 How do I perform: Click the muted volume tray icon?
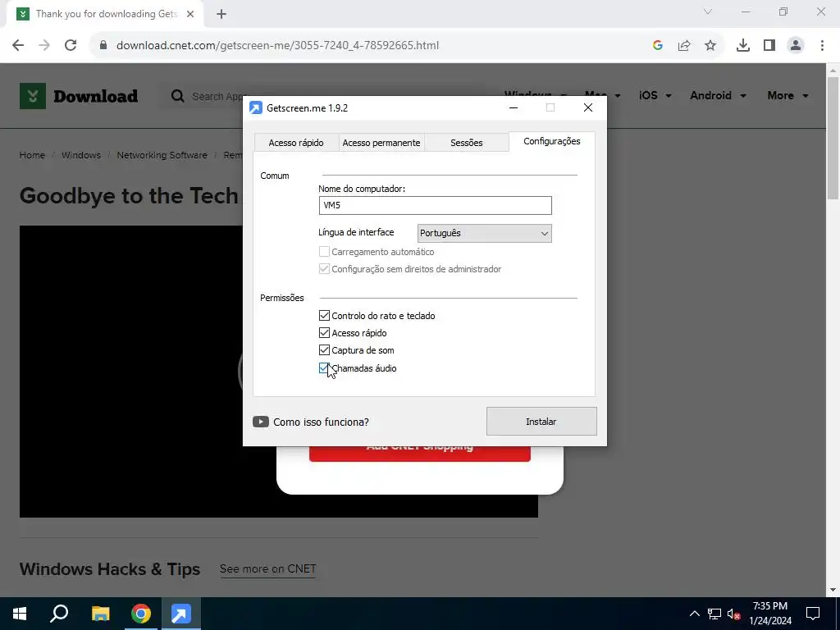coord(733,614)
